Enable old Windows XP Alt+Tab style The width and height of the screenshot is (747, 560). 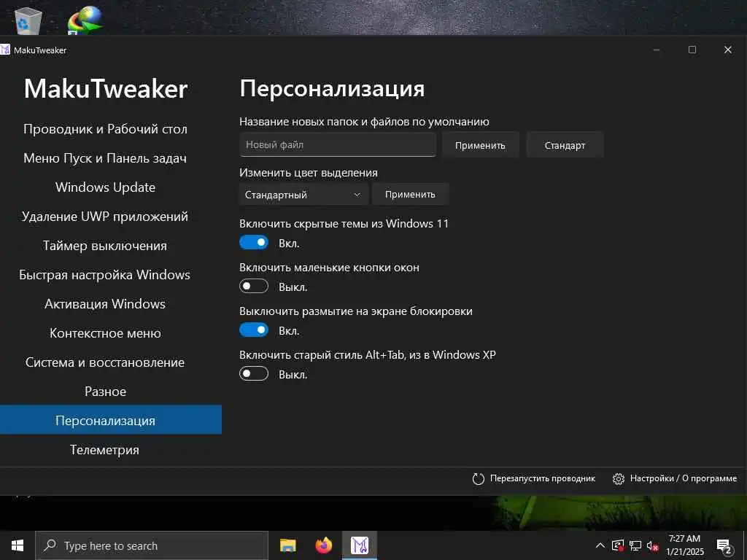tap(254, 374)
